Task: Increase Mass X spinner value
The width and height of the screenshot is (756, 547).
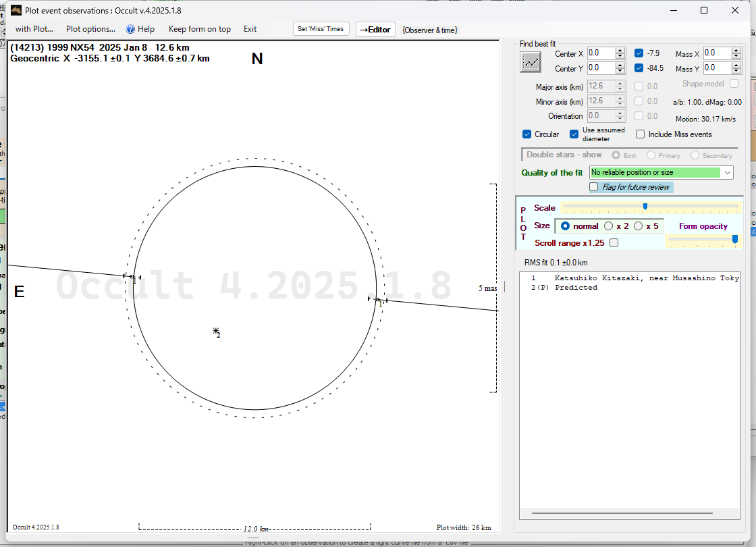Action: click(736, 50)
